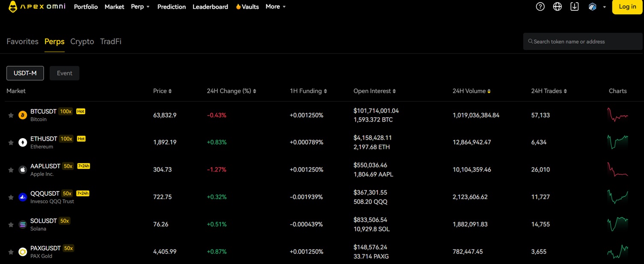Click the Vaults flame icon

coord(238,7)
